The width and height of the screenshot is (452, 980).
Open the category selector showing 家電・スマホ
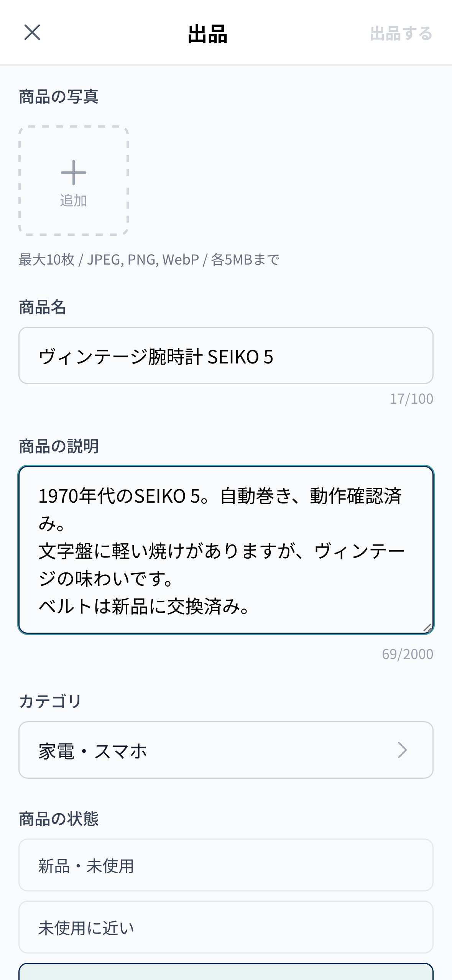pyautogui.click(x=226, y=750)
